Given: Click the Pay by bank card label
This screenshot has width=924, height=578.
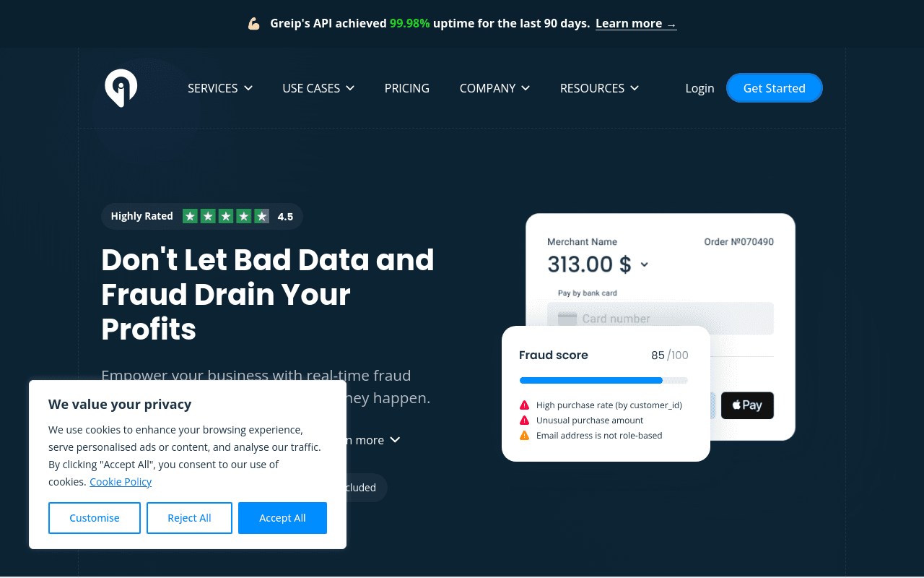Looking at the screenshot, I should click(587, 293).
